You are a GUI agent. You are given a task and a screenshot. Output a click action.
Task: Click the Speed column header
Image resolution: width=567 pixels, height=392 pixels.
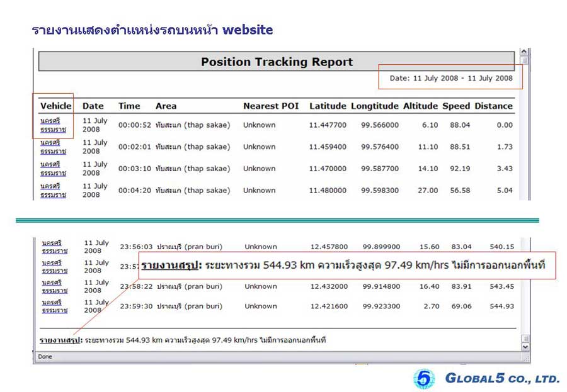(x=455, y=106)
